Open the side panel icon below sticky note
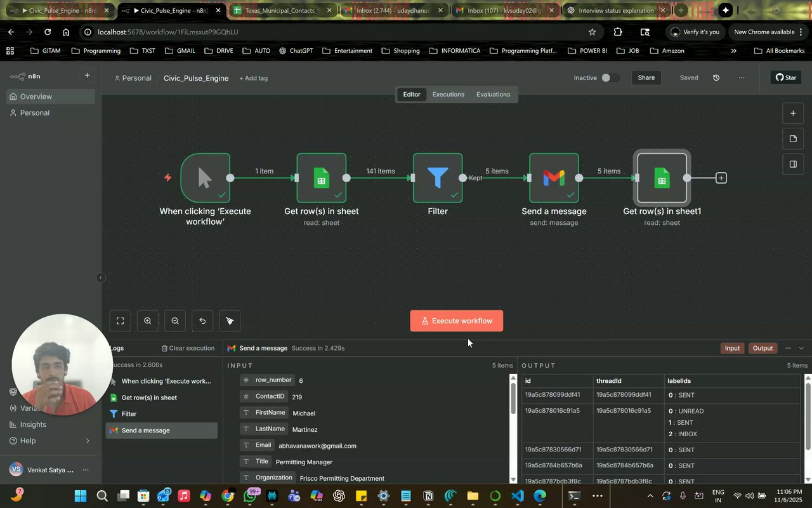The height and width of the screenshot is (508, 812). (793, 164)
